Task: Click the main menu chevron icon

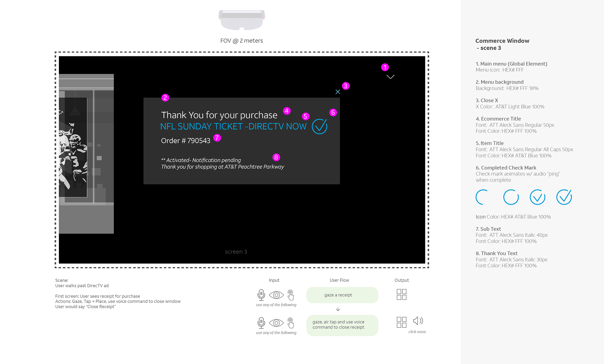Action: point(390,77)
